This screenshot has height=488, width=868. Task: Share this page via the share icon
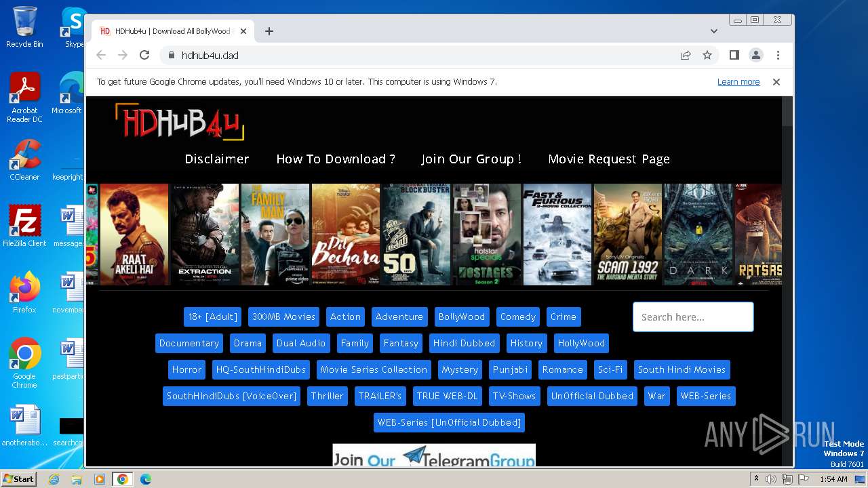tap(686, 55)
